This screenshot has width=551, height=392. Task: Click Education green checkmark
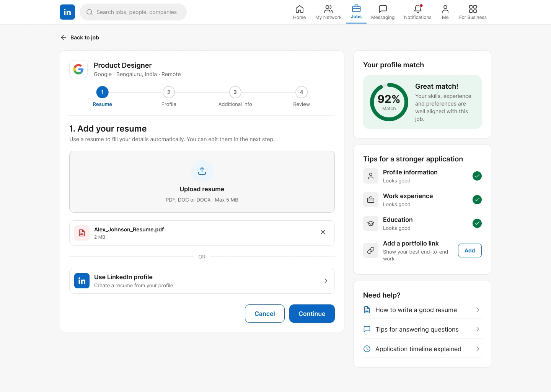pos(477,223)
